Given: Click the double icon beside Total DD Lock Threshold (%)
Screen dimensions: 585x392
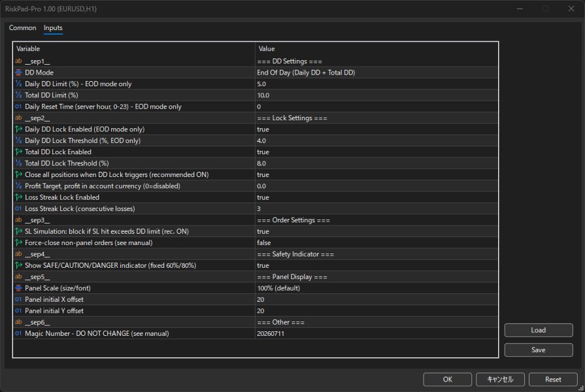Looking at the screenshot, I should click(x=18, y=163).
